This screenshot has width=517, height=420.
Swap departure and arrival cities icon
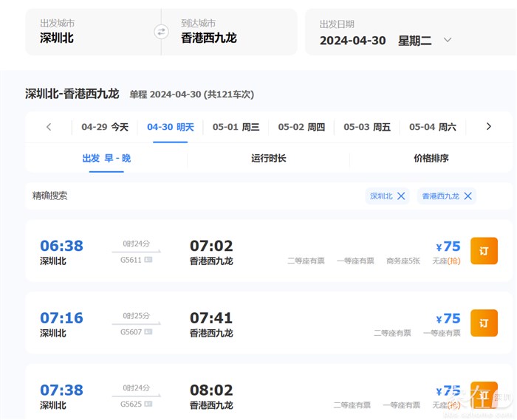click(x=161, y=32)
